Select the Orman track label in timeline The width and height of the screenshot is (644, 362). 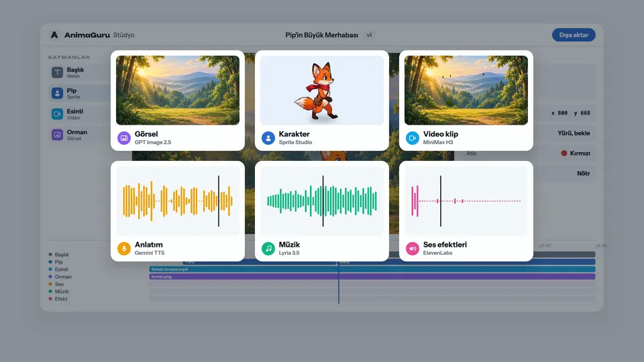[x=63, y=277]
